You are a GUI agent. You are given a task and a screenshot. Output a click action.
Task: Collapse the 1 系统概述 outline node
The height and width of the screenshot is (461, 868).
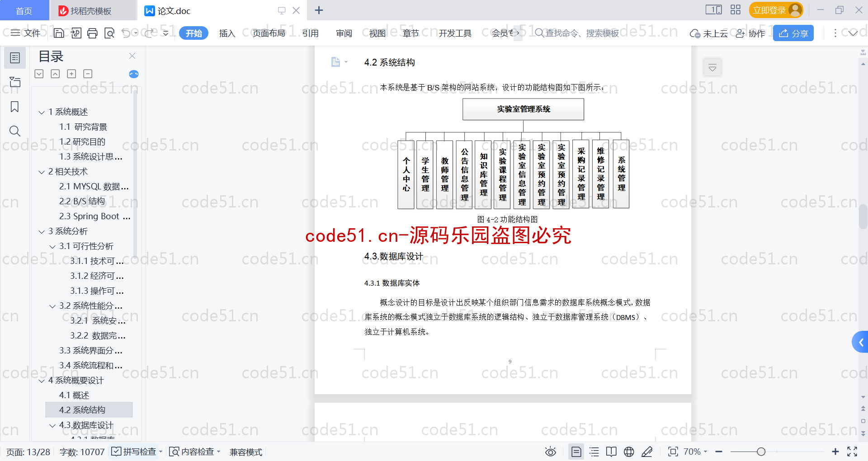point(42,112)
